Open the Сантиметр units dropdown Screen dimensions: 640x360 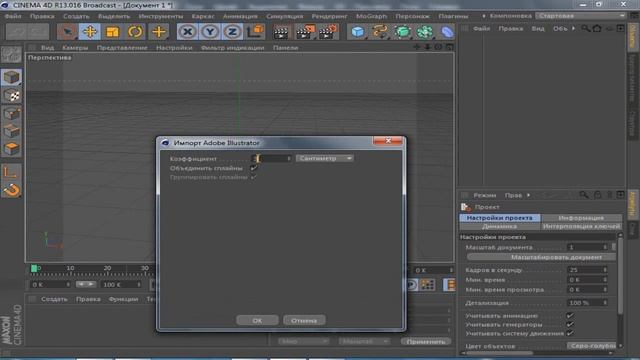click(324, 158)
